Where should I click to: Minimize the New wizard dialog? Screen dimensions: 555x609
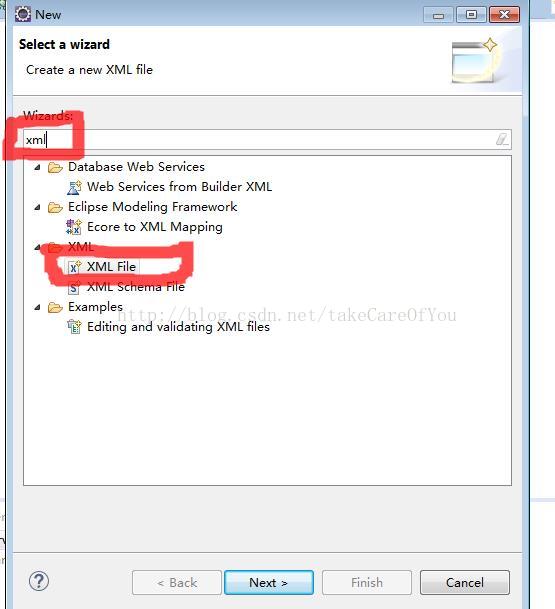coord(438,15)
